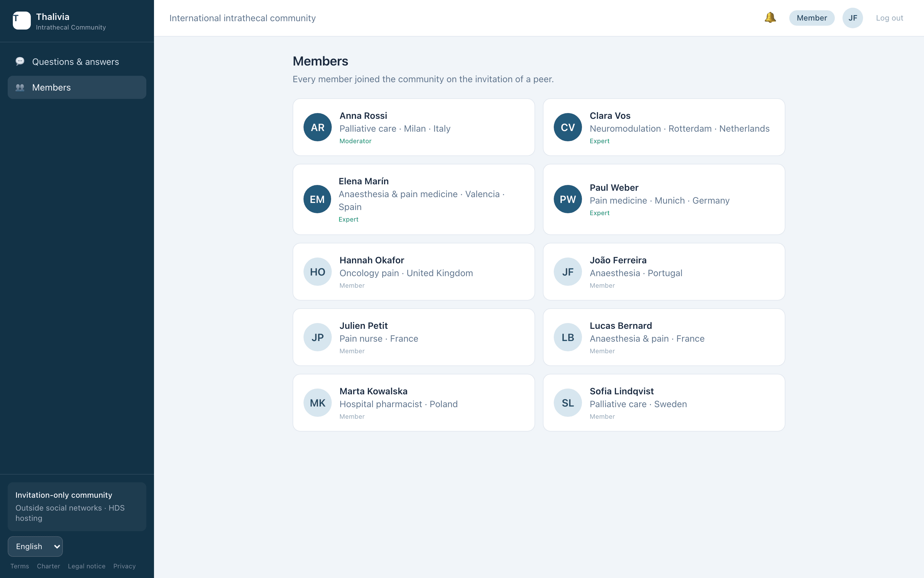This screenshot has height=578, width=924.
Task: Click the Thalivia logo icon
Action: tap(22, 21)
